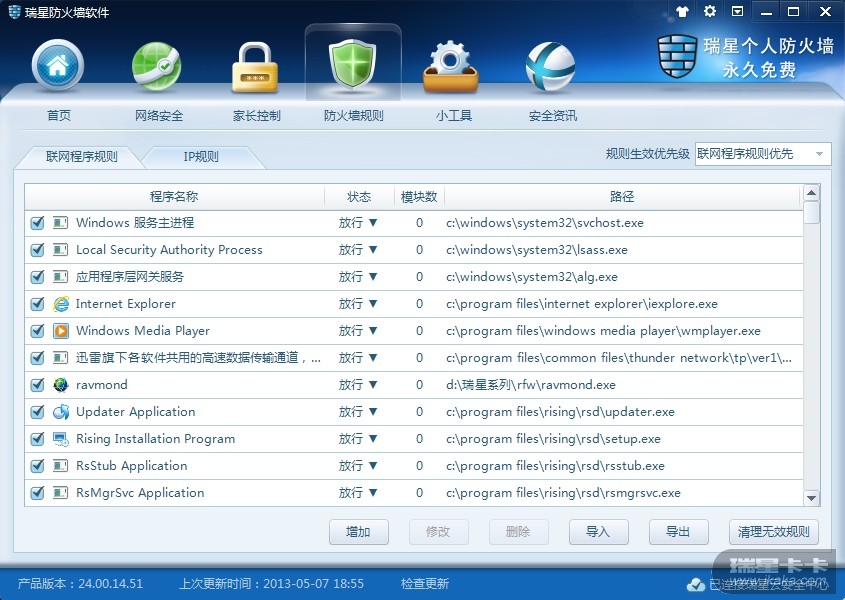Click the Rising Installation Program icon
The height and width of the screenshot is (600, 845).
pos(61,439)
